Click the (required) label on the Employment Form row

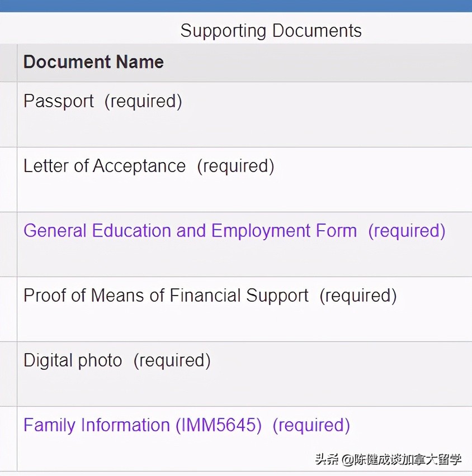point(408,230)
